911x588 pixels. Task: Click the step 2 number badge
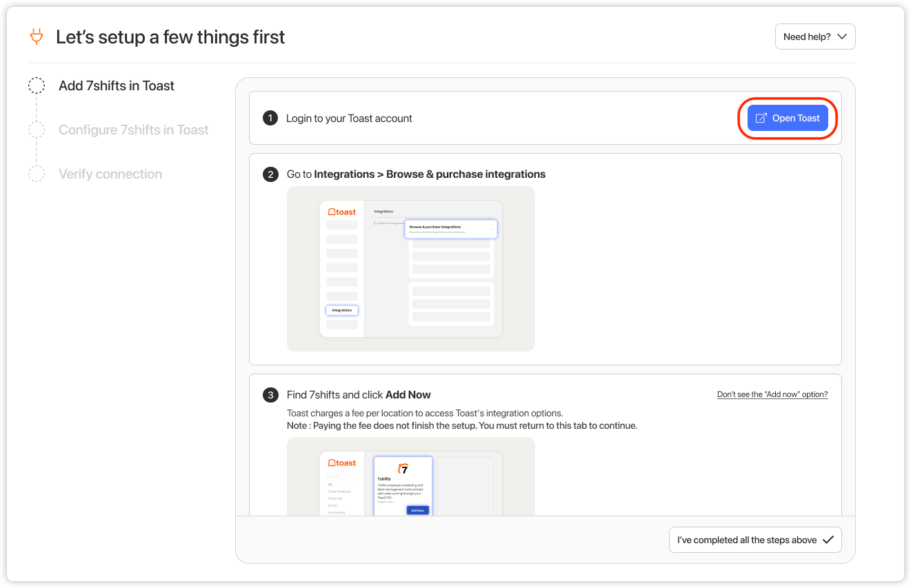[x=270, y=174]
